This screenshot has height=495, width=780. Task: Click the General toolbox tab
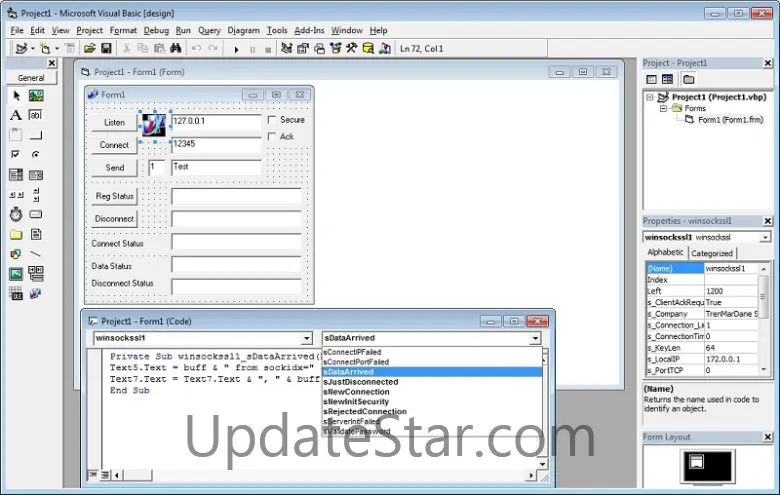(31, 78)
